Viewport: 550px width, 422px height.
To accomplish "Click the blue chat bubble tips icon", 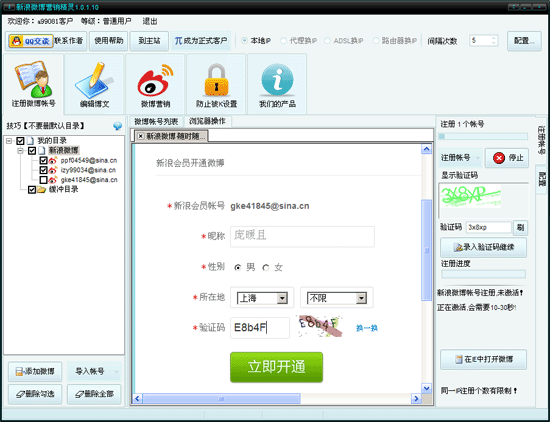I will [118, 126].
